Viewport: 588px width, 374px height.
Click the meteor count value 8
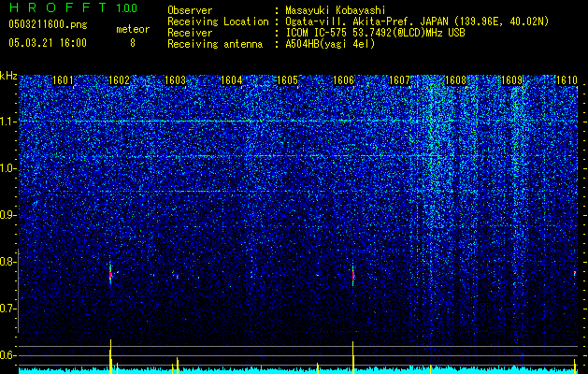133,43
